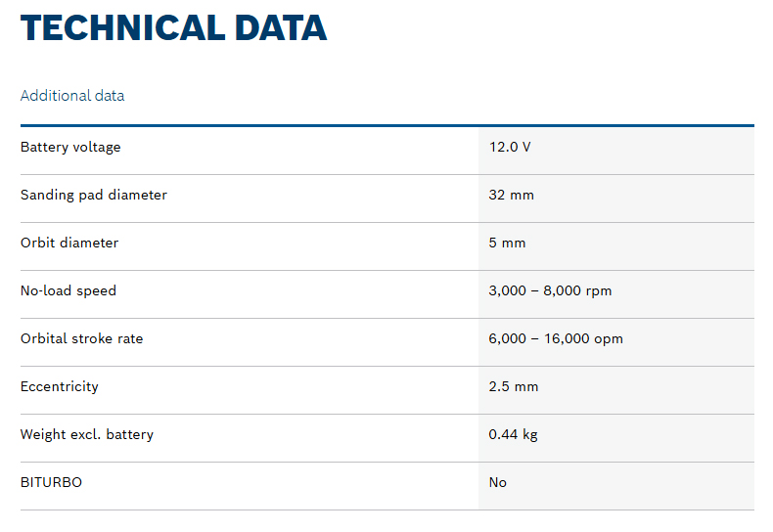Click the Orbit diameter label
This screenshot has width=773, height=532.
click(69, 244)
